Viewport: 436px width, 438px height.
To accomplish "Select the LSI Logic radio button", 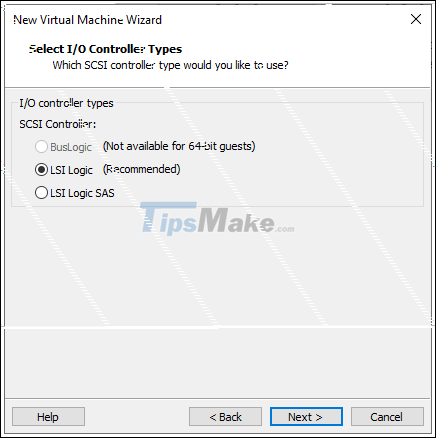I will 41,170.
